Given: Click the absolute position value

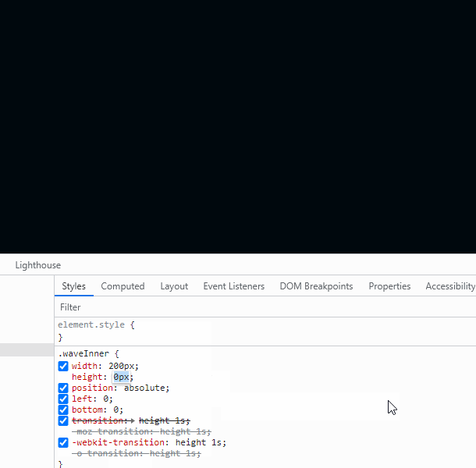Looking at the screenshot, I should [144, 388].
